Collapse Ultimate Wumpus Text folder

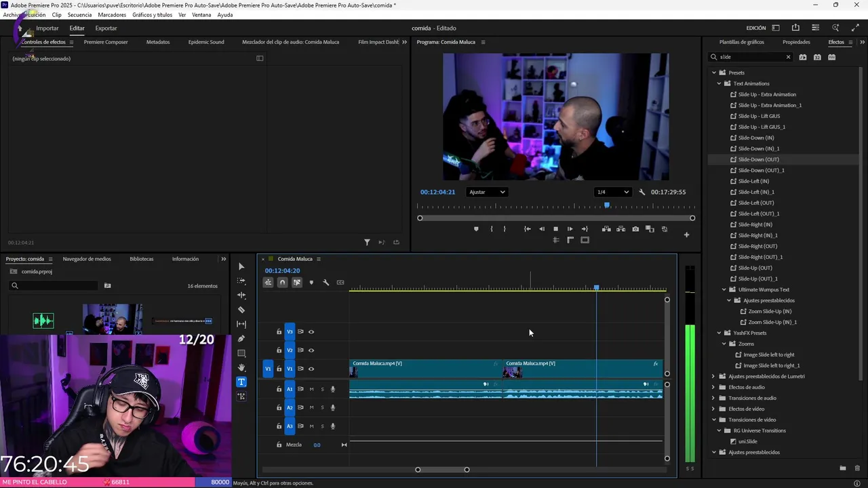pos(724,289)
